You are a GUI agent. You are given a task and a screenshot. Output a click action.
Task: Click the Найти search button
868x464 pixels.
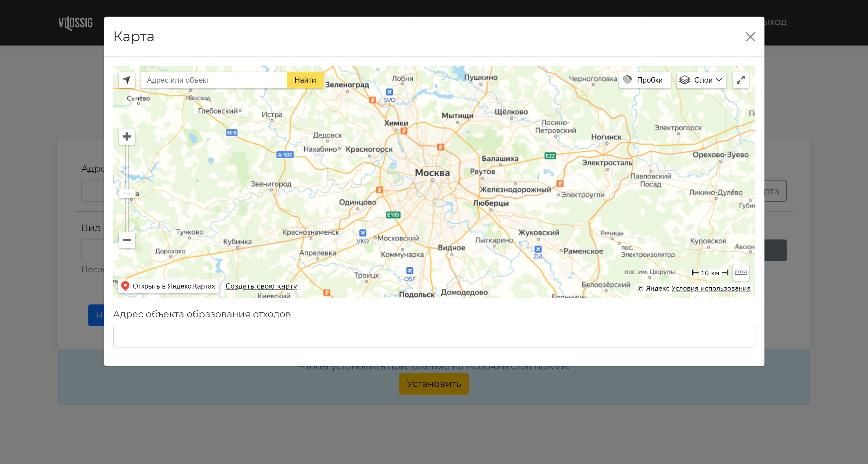[305, 80]
